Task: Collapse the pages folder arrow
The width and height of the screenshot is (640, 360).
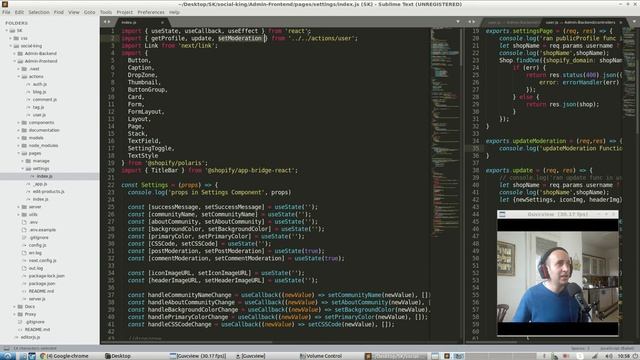Action: [19, 153]
